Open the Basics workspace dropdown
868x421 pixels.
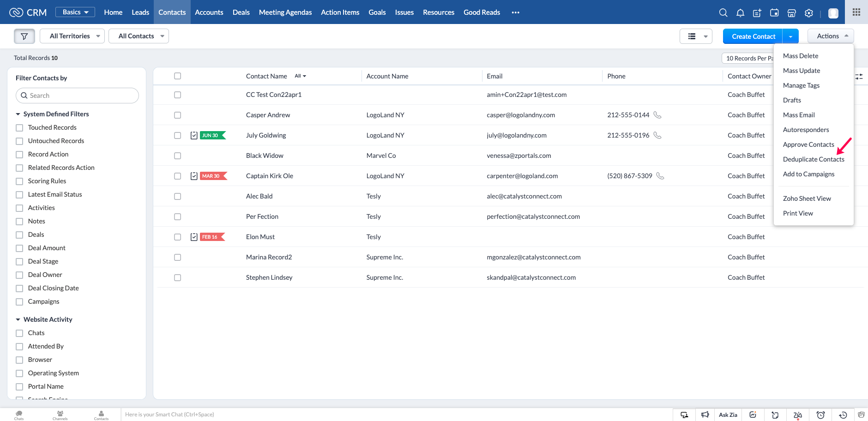point(75,12)
